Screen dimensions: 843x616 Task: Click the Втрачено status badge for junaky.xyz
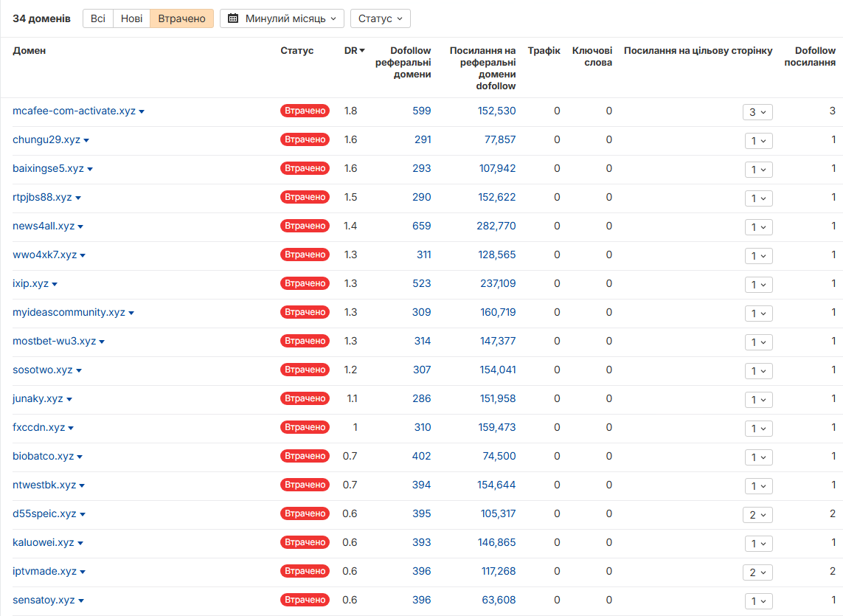[305, 398]
